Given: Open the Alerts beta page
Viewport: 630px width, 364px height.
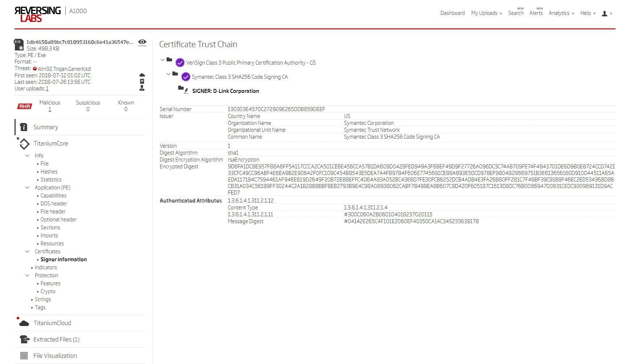Looking at the screenshot, I should point(536,13).
